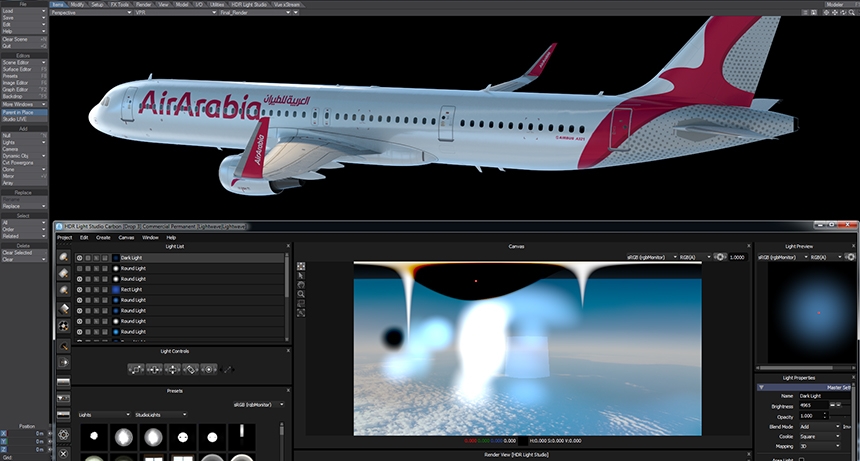
Task: Click the Opacity value stepper arrows
Action: 825,416
